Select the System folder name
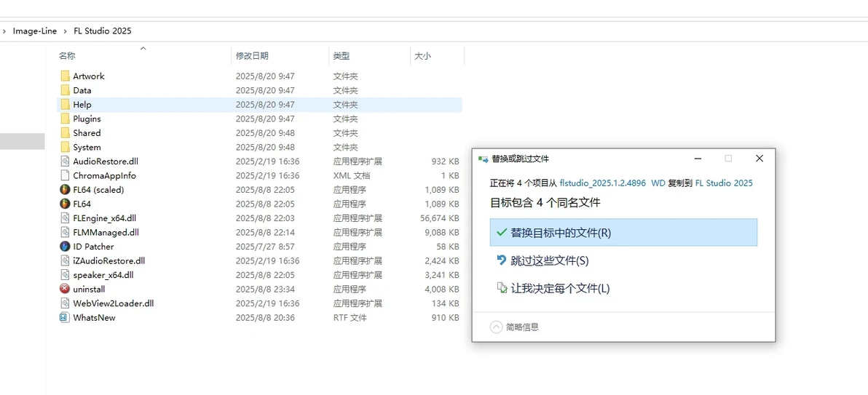868x395 pixels. tap(87, 147)
